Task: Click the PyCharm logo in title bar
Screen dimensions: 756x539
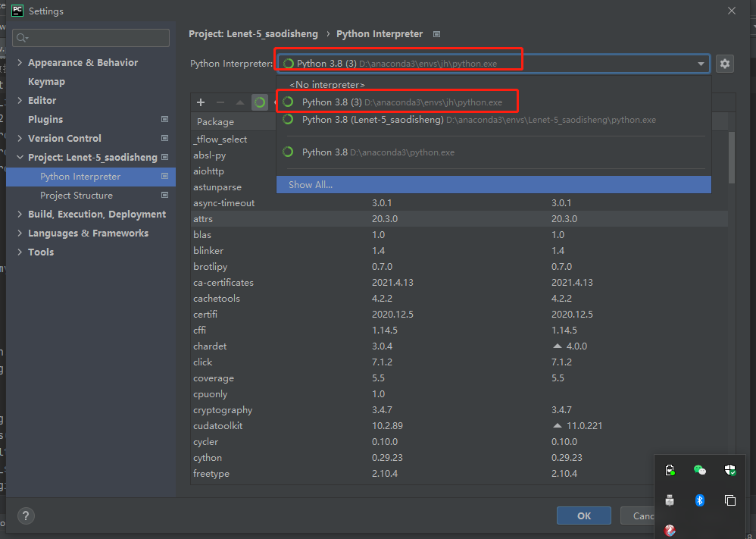Action: 17,11
